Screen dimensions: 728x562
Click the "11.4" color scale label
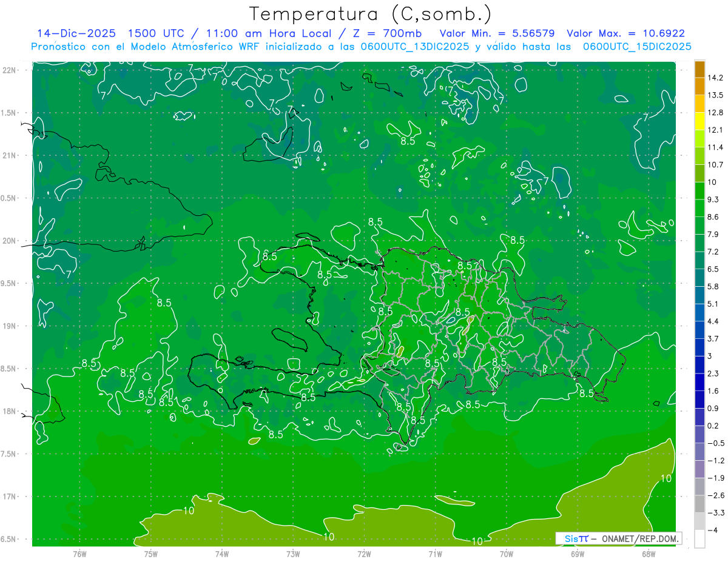click(716, 147)
